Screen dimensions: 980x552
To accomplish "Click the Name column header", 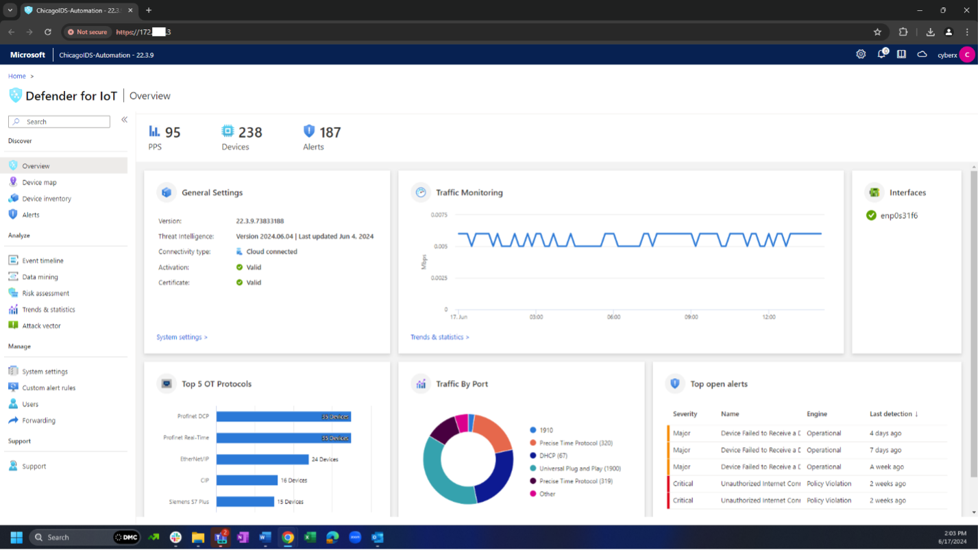I will point(730,414).
